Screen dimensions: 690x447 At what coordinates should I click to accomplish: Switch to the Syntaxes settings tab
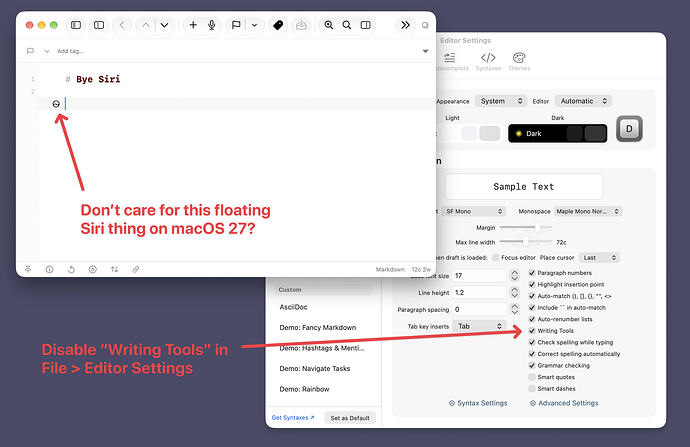pyautogui.click(x=488, y=61)
